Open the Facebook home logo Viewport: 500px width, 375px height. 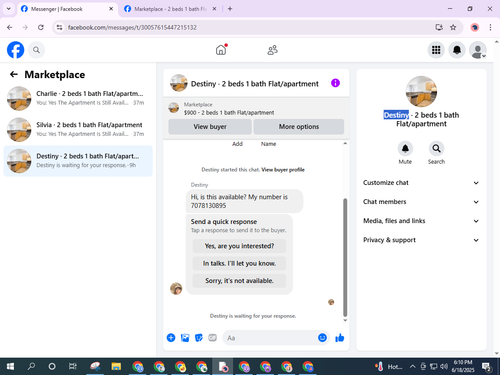[x=15, y=50]
